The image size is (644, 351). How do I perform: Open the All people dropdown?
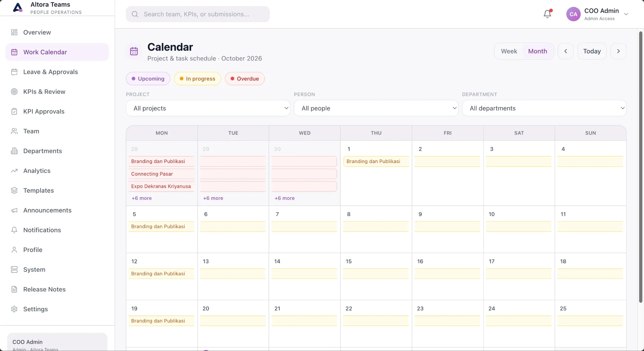click(x=376, y=108)
